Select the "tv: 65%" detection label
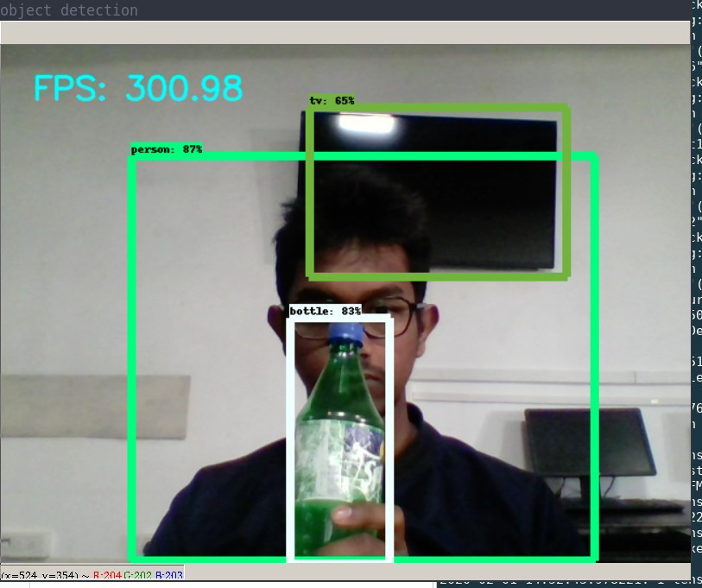 tap(332, 101)
